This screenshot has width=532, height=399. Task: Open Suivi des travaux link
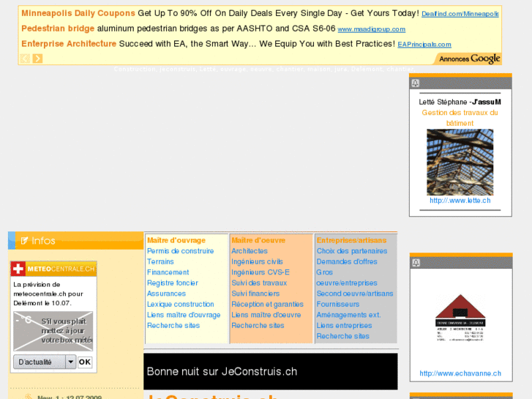pos(259,283)
